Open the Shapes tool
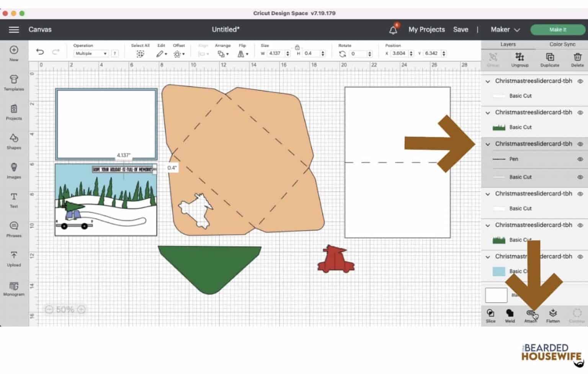Screen dimensions: 588x374 click(14, 141)
